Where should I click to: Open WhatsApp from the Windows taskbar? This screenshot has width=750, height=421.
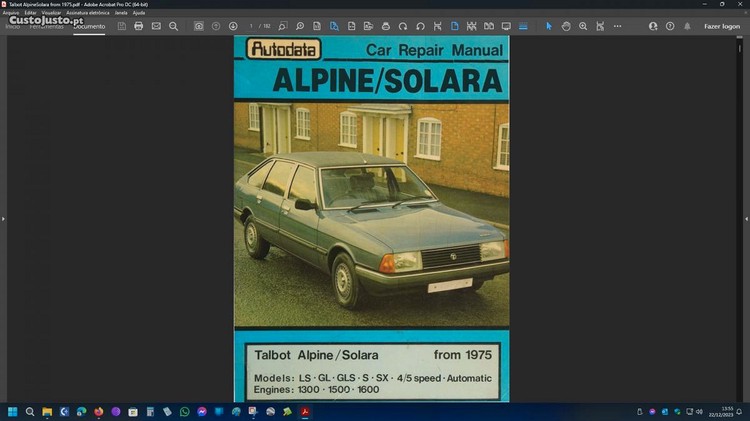[185, 411]
